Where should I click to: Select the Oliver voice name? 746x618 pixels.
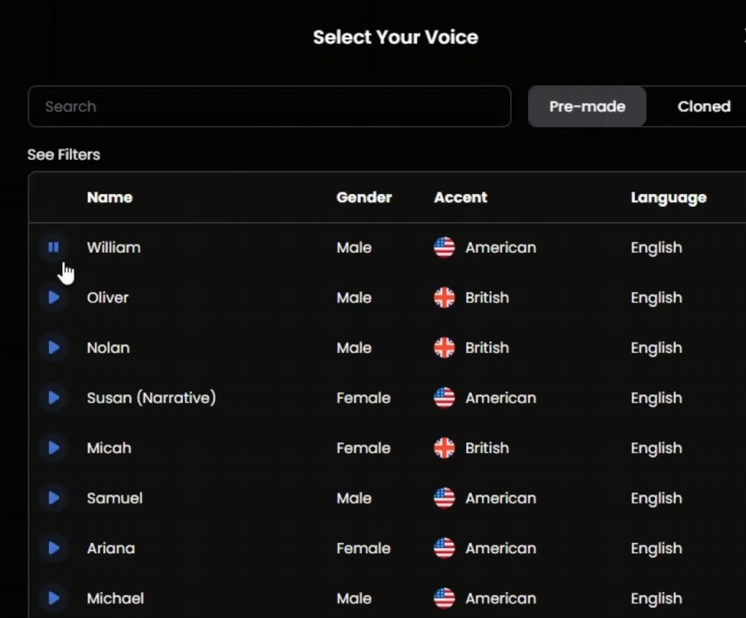pos(108,297)
